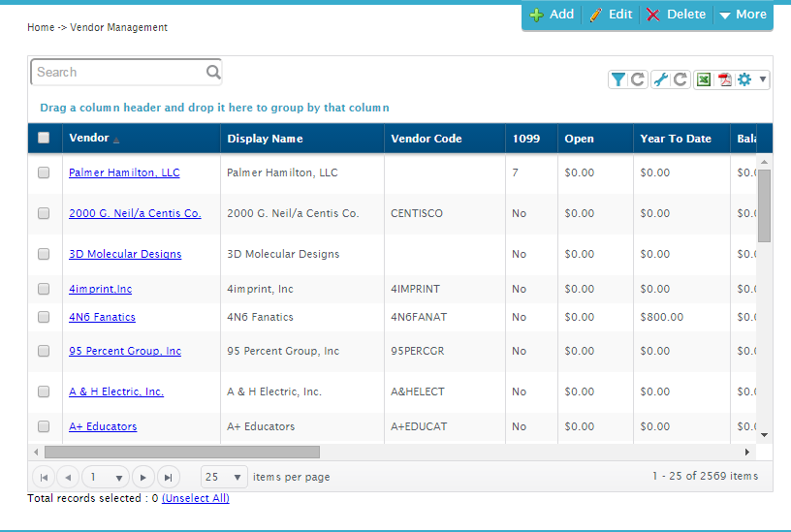Open the 4N6 Fanatics vendor link
Viewport: 791px width, 532px height.
click(102, 317)
